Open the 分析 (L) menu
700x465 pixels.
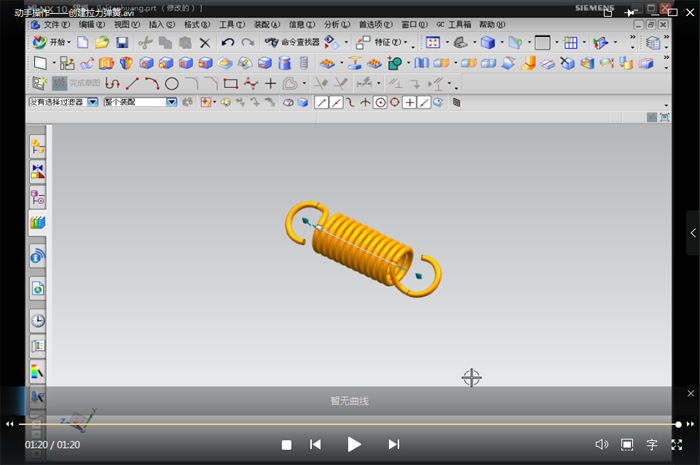tap(336, 24)
